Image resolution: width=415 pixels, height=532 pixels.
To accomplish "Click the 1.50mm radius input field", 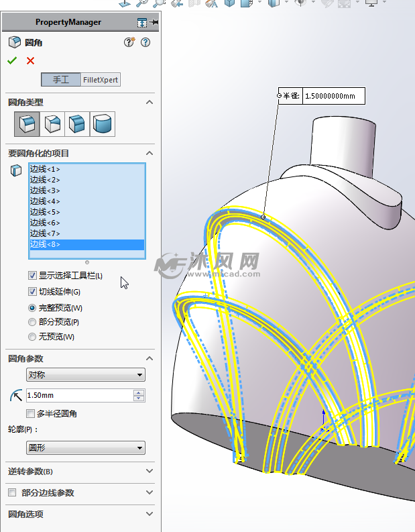I will click(x=80, y=395).
